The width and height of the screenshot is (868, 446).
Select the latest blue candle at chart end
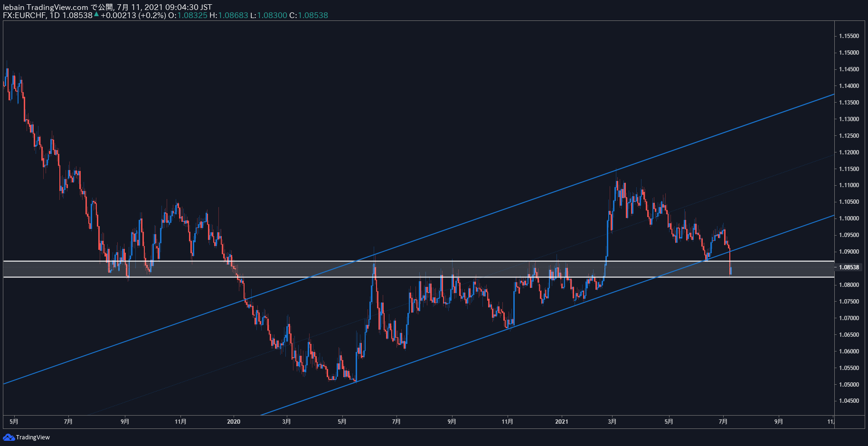(731, 271)
